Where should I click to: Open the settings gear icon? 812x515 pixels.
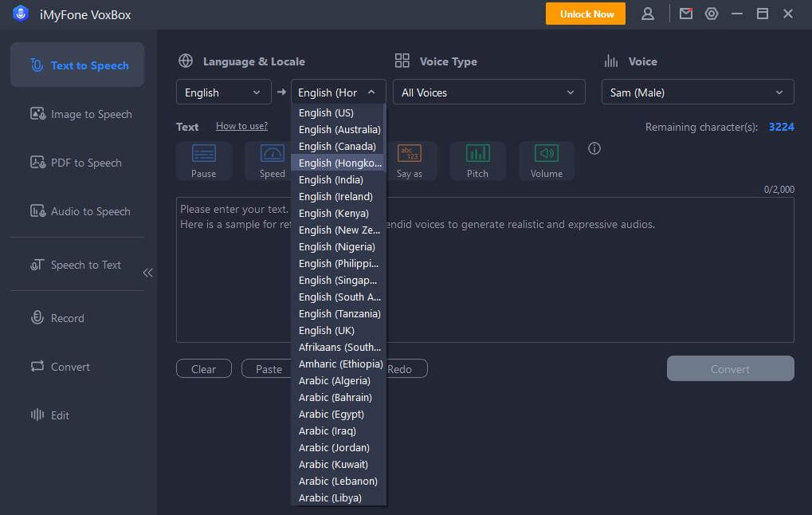click(712, 14)
